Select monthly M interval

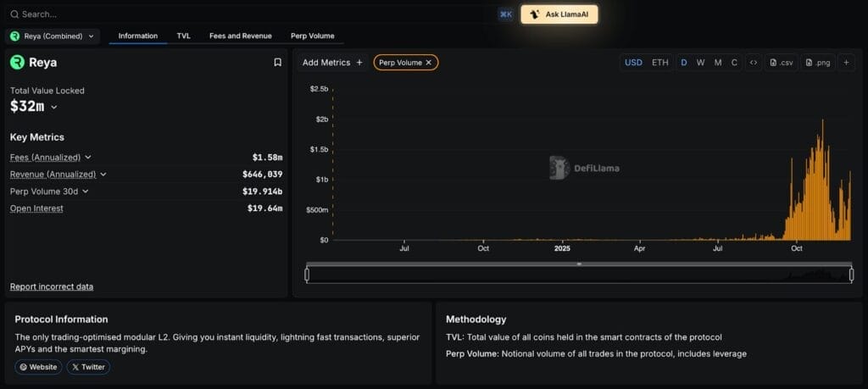(717, 63)
